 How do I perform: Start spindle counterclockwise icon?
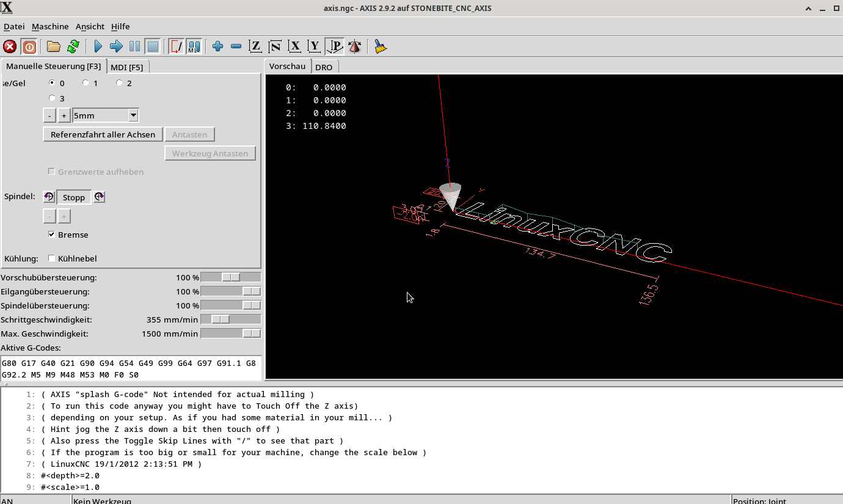[49, 197]
